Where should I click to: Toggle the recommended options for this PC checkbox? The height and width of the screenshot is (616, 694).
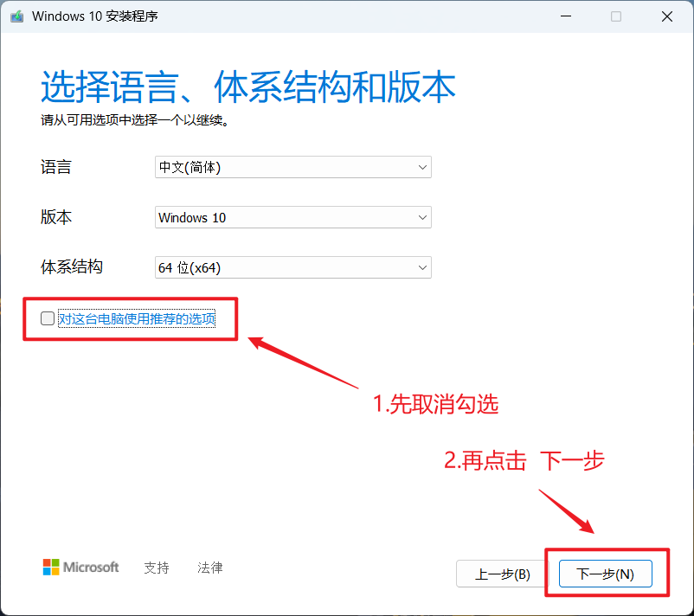[x=48, y=318]
